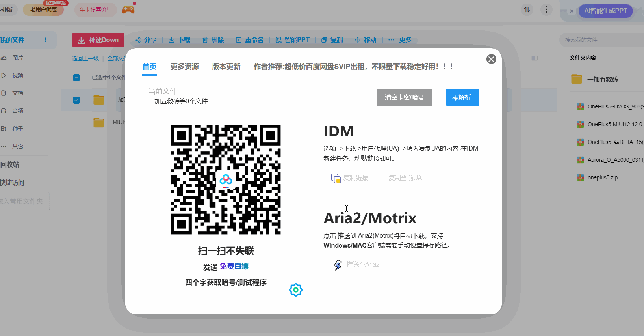Click the 一加五救砖 row folder icon

pyautogui.click(x=99, y=100)
